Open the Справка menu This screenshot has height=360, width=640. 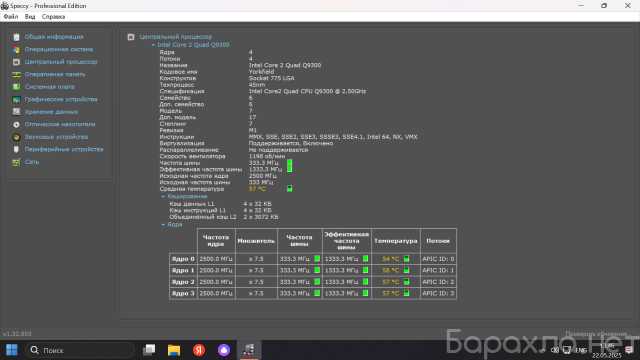click(x=53, y=17)
